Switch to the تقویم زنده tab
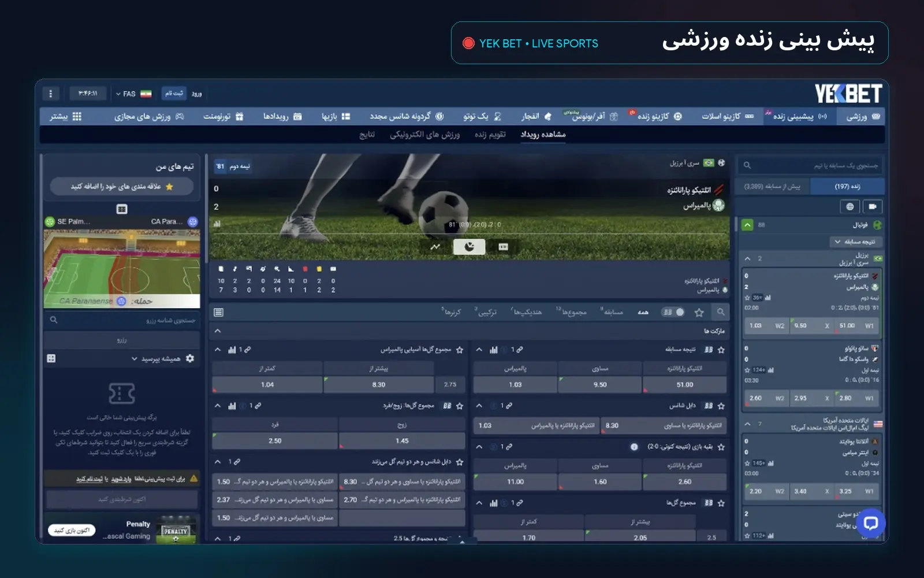This screenshot has width=924, height=578. pyautogui.click(x=490, y=134)
